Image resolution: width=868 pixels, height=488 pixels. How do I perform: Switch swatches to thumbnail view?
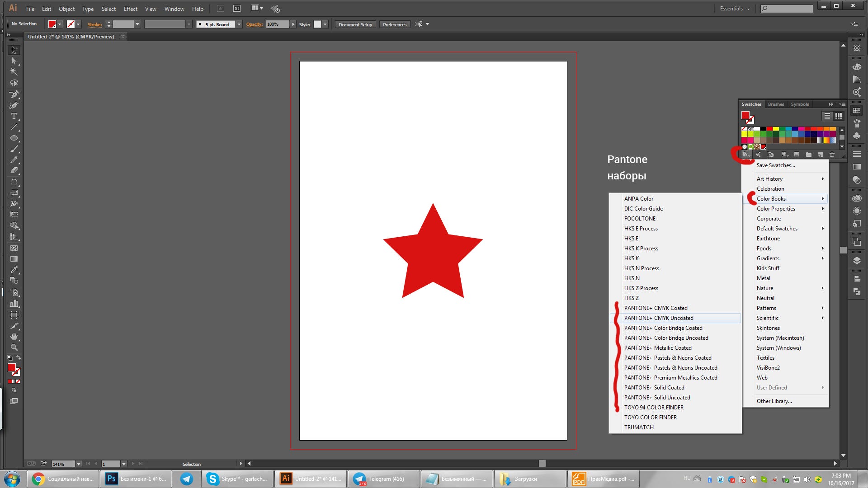[839, 117]
